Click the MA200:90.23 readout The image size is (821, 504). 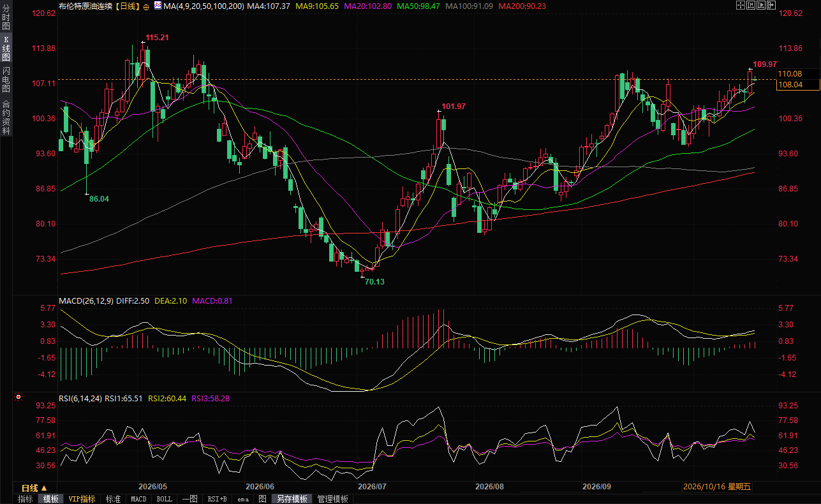coord(522,6)
